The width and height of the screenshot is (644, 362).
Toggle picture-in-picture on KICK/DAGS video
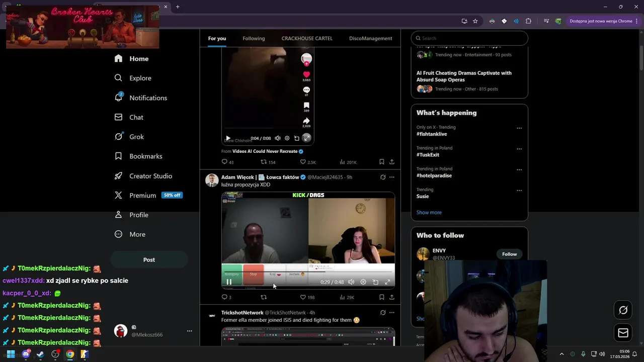[x=375, y=282]
